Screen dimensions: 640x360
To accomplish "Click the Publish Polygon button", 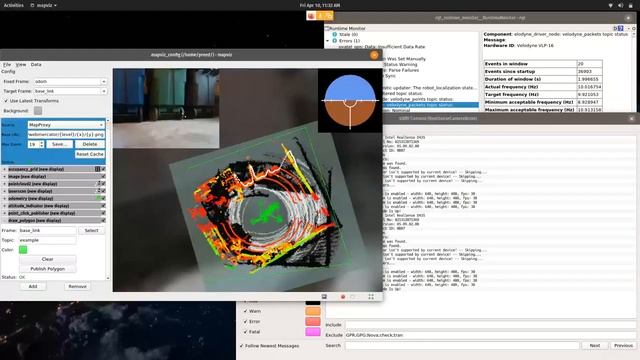I will coord(47,269).
